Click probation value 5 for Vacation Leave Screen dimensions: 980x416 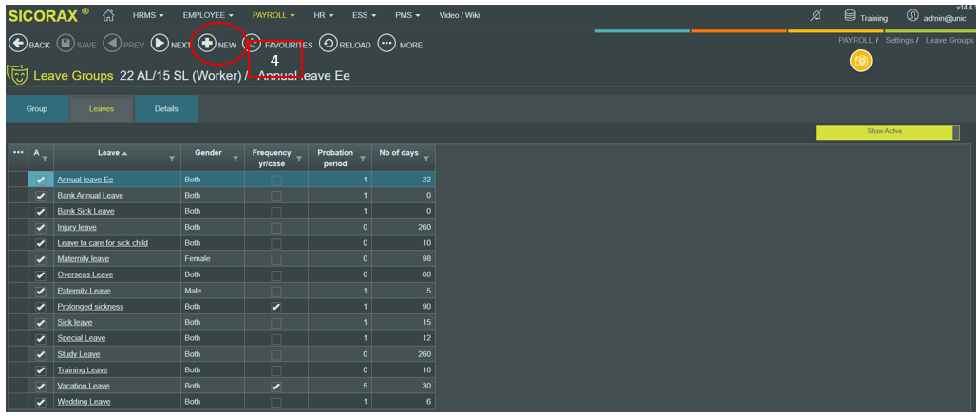click(340, 386)
